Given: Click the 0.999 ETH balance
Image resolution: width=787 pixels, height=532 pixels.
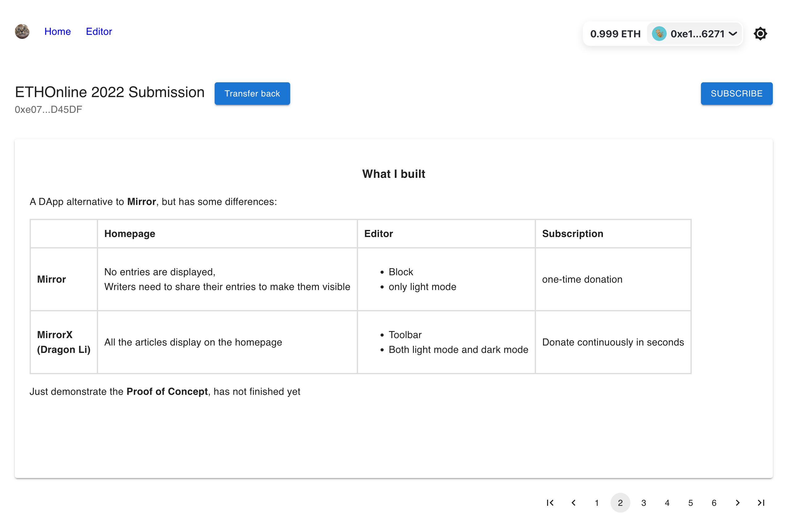Looking at the screenshot, I should 615,34.
